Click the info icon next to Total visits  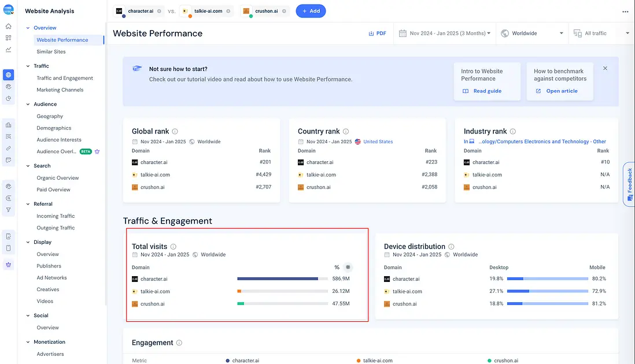click(173, 247)
